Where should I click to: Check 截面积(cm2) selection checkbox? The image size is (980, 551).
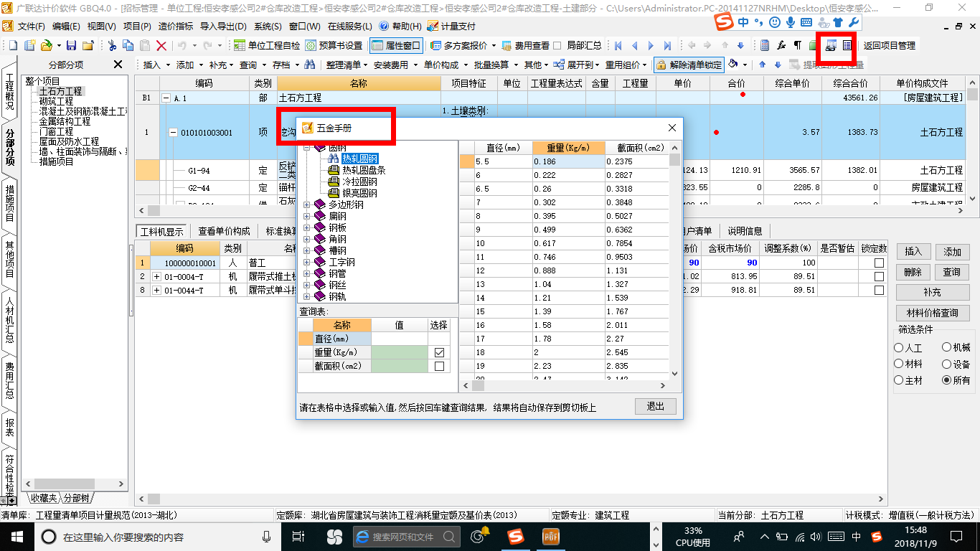tap(439, 366)
